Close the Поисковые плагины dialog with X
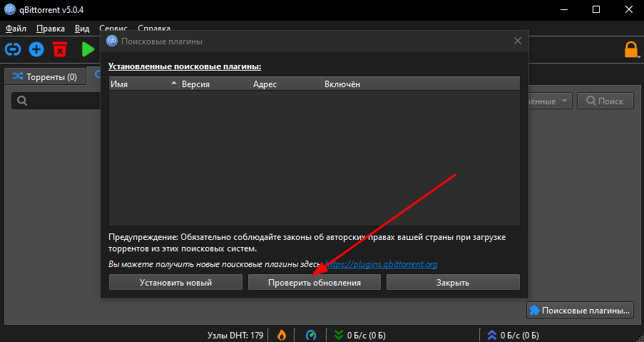 click(518, 41)
